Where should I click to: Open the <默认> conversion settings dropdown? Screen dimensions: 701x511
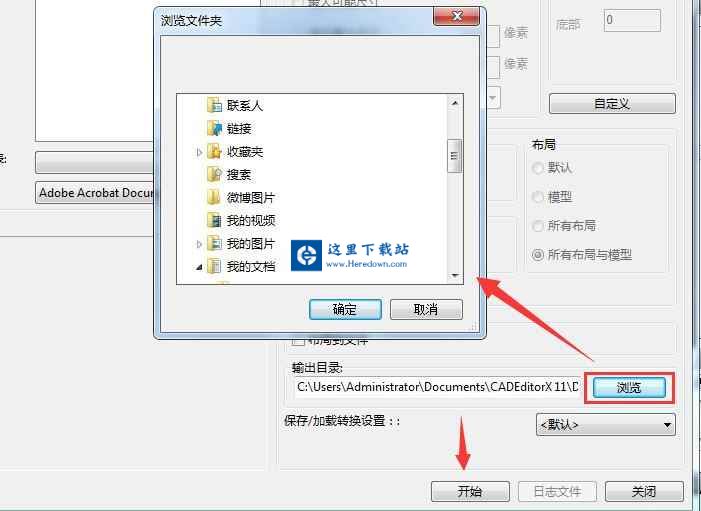[606, 424]
